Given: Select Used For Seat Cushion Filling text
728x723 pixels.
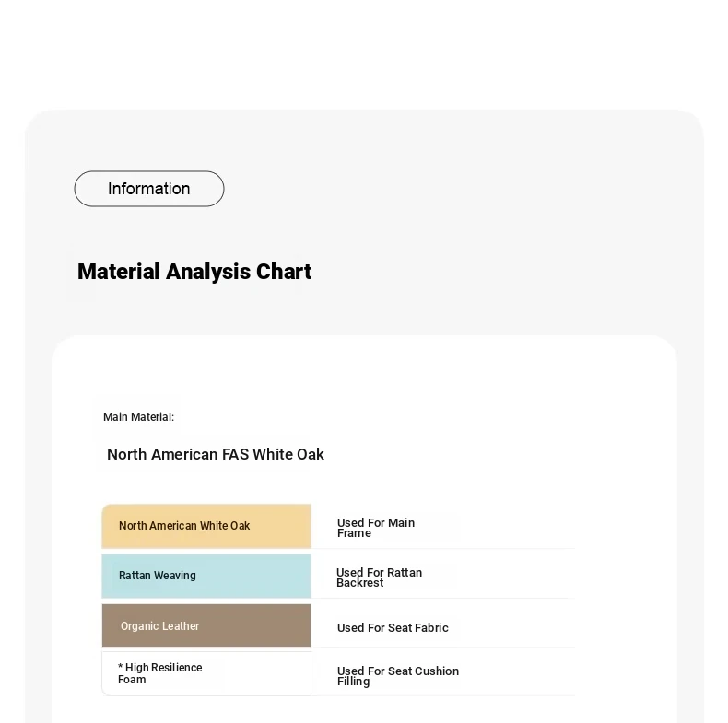Looking at the screenshot, I should [x=398, y=676].
